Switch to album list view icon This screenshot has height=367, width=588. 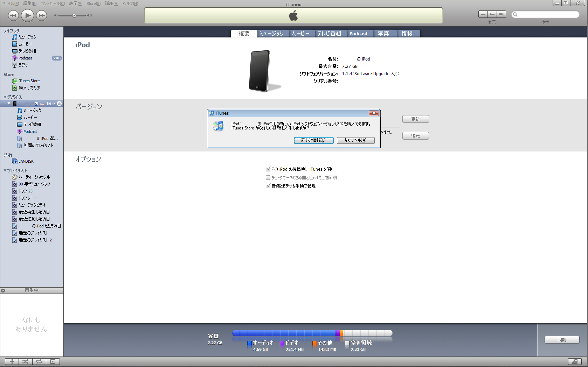[x=492, y=14]
